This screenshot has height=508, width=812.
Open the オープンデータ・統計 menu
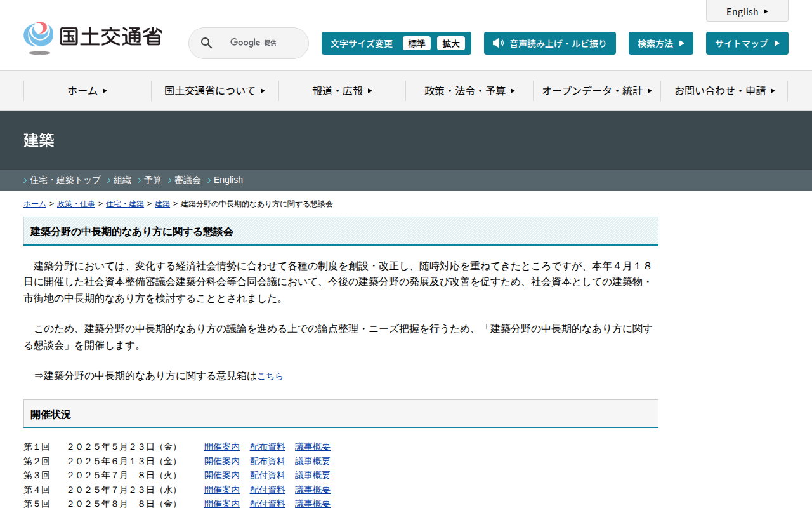pyautogui.click(x=596, y=91)
